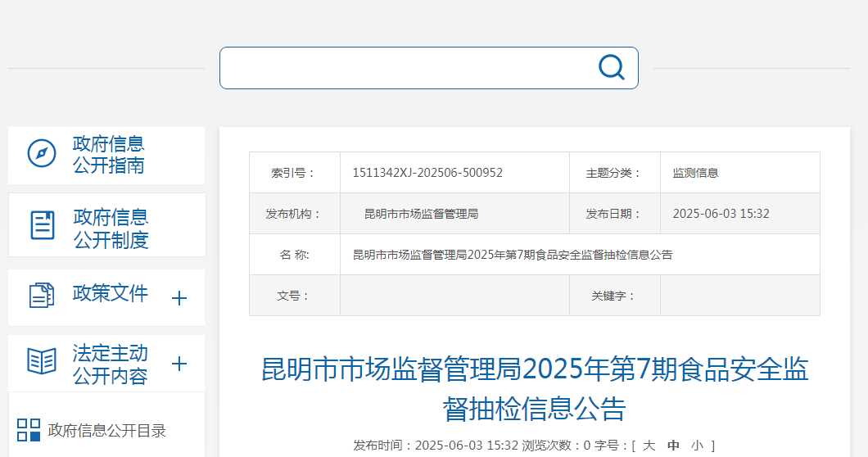This screenshot has width=868, height=457.
Task: Click the 索引号 label cell
Action: (x=295, y=173)
